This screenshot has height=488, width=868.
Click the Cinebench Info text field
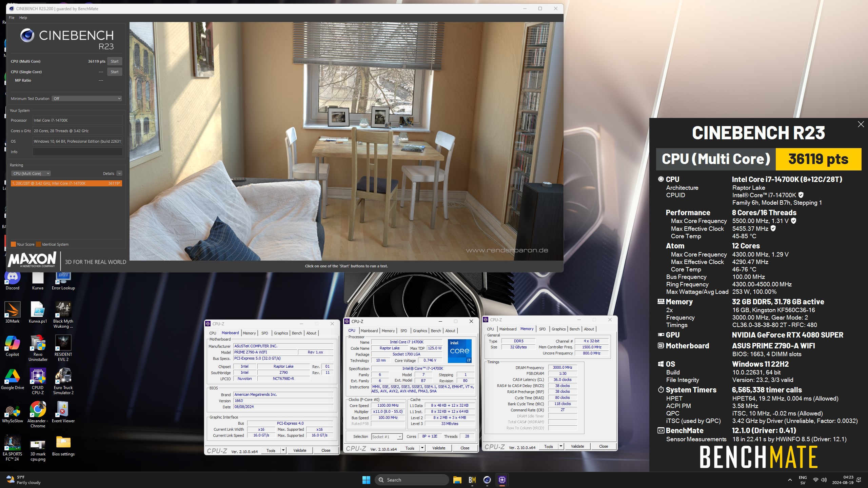tap(77, 152)
